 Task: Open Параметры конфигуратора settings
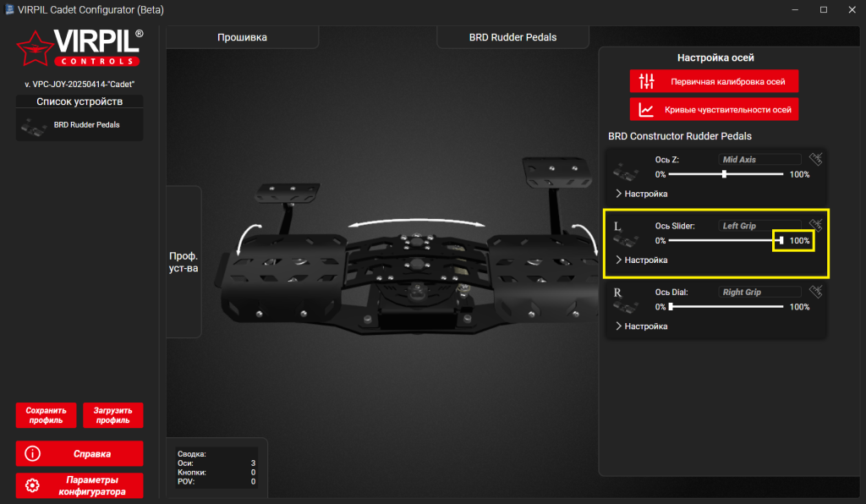tap(79, 485)
